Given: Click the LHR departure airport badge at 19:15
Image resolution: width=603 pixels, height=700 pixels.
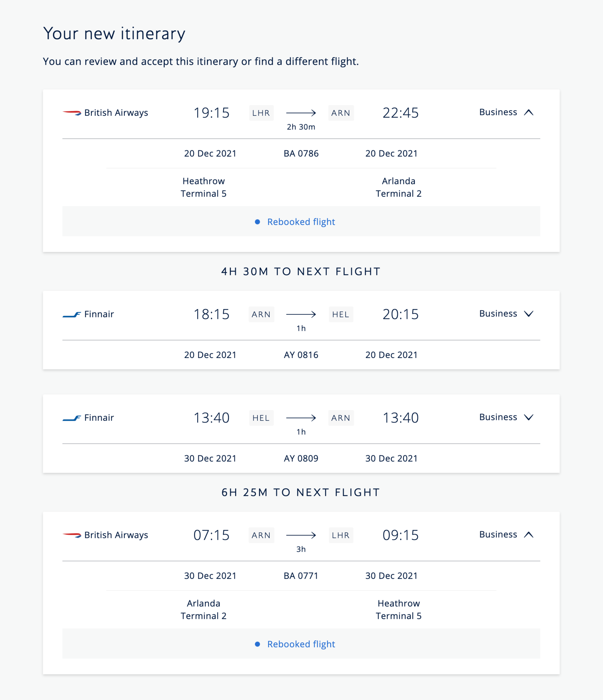Looking at the screenshot, I should [x=261, y=113].
